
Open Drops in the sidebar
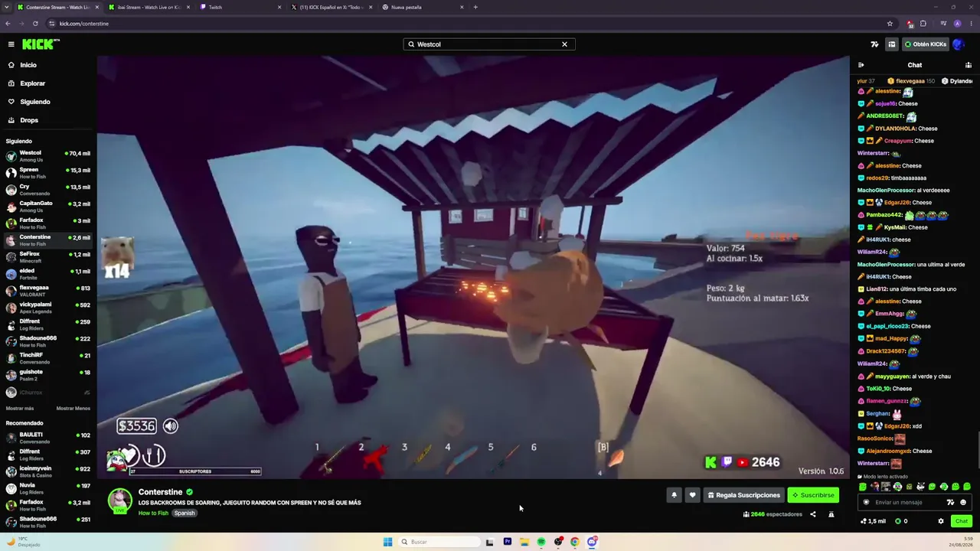click(x=47, y=120)
